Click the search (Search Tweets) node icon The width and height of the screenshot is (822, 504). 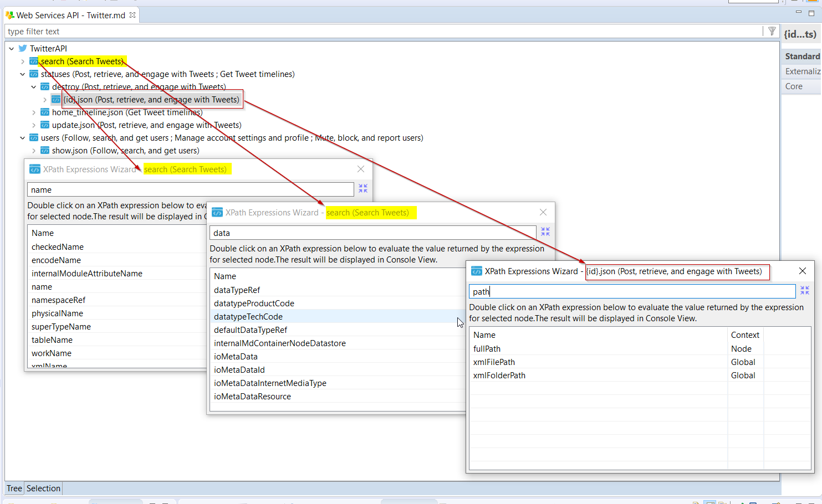click(34, 61)
